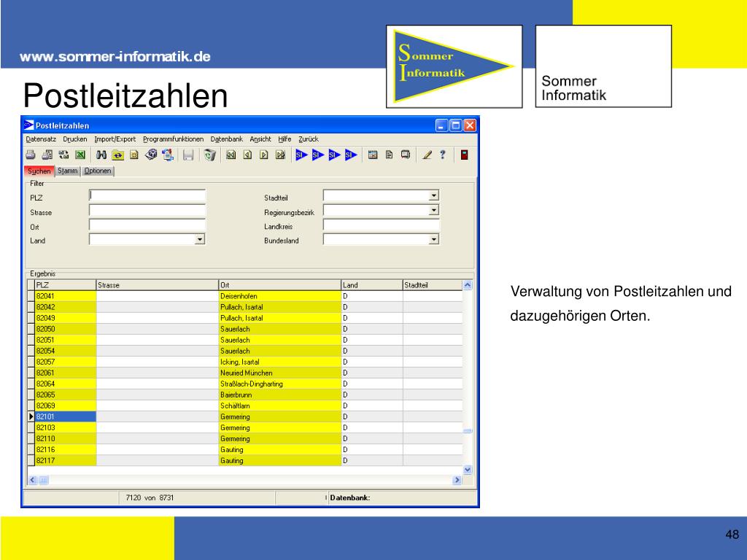Click into the Ort filter field
Viewport: 747px width, 560px height.
tap(147, 225)
